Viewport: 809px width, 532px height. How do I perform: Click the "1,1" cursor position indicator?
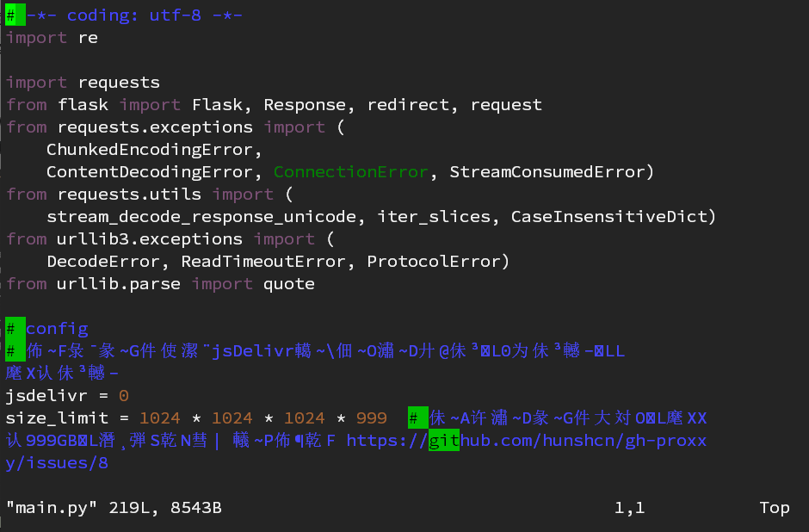[629, 508]
